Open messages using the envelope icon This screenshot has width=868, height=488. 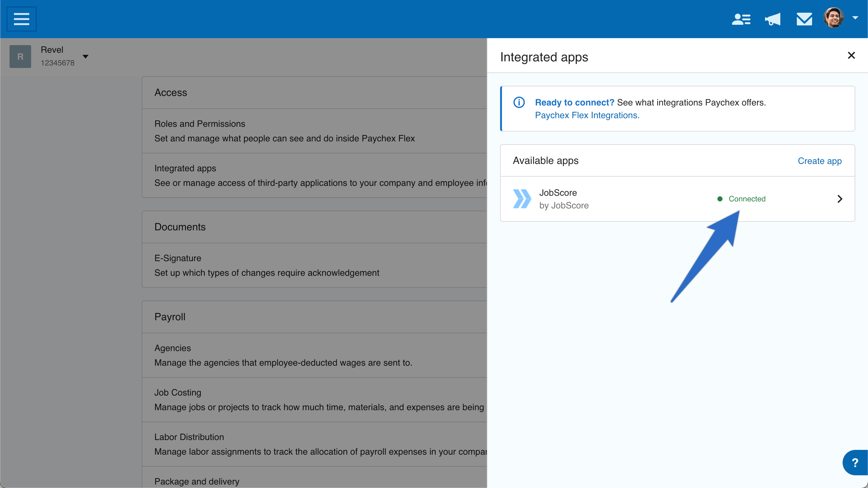pyautogui.click(x=804, y=19)
